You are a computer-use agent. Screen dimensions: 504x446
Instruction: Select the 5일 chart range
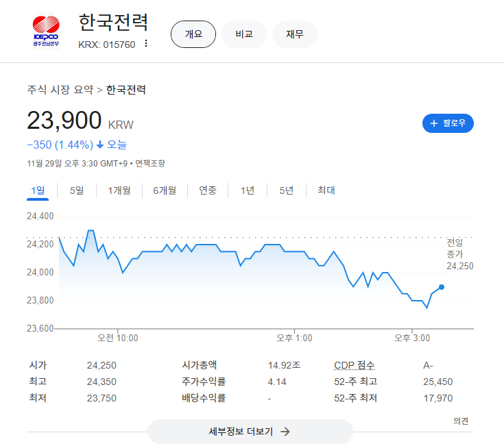tap(77, 190)
